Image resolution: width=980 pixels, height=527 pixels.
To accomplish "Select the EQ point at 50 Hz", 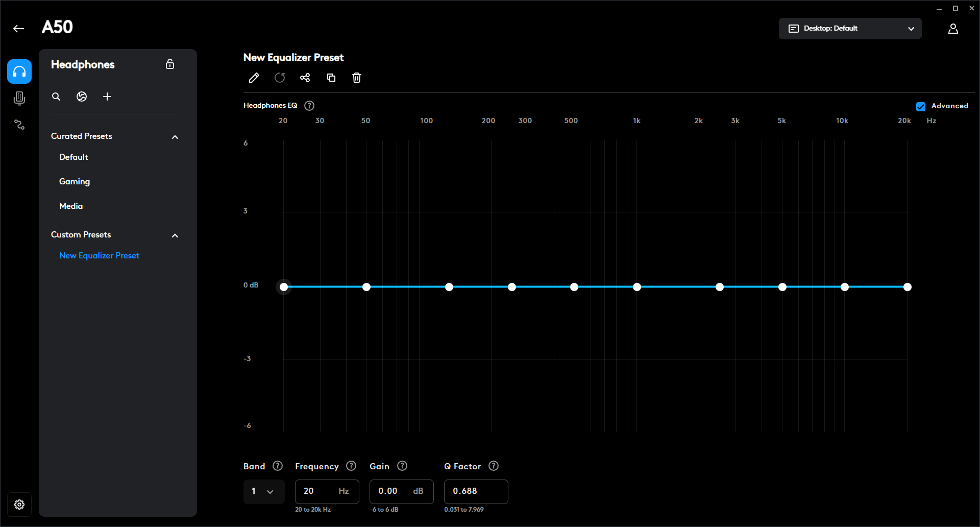I will point(366,287).
